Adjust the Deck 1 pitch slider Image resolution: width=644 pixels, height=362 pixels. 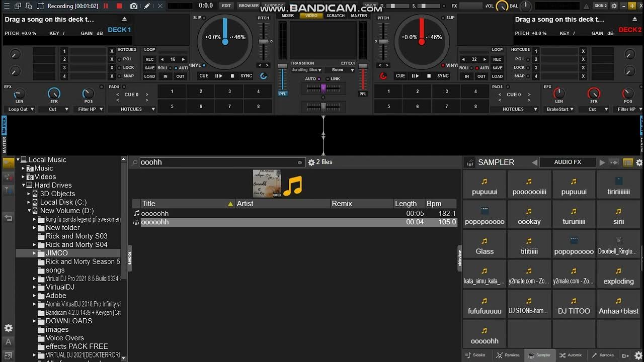(x=263, y=42)
